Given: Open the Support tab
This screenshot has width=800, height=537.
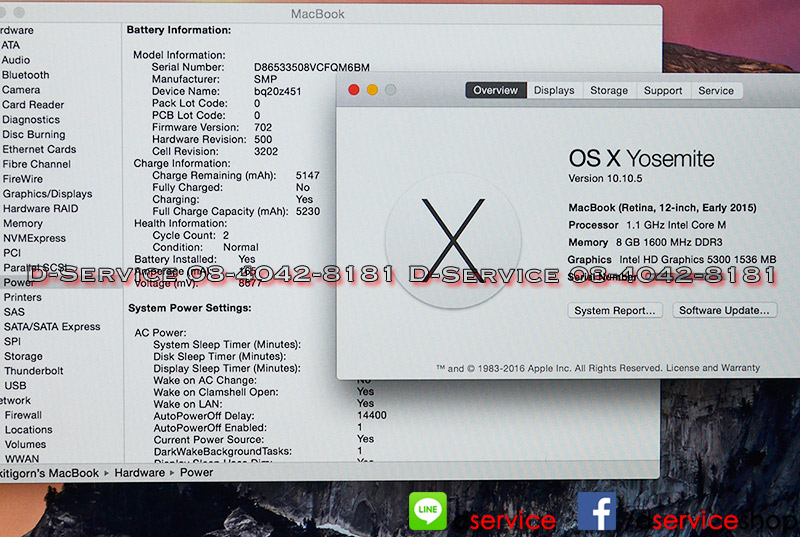Looking at the screenshot, I should point(663,90).
